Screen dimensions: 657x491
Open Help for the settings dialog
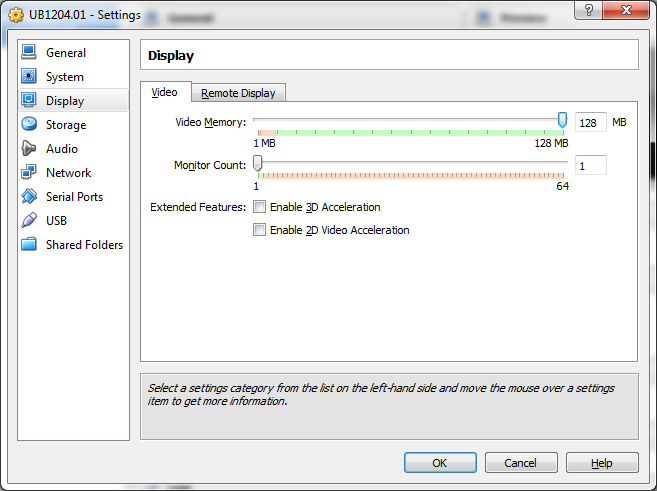coord(601,463)
